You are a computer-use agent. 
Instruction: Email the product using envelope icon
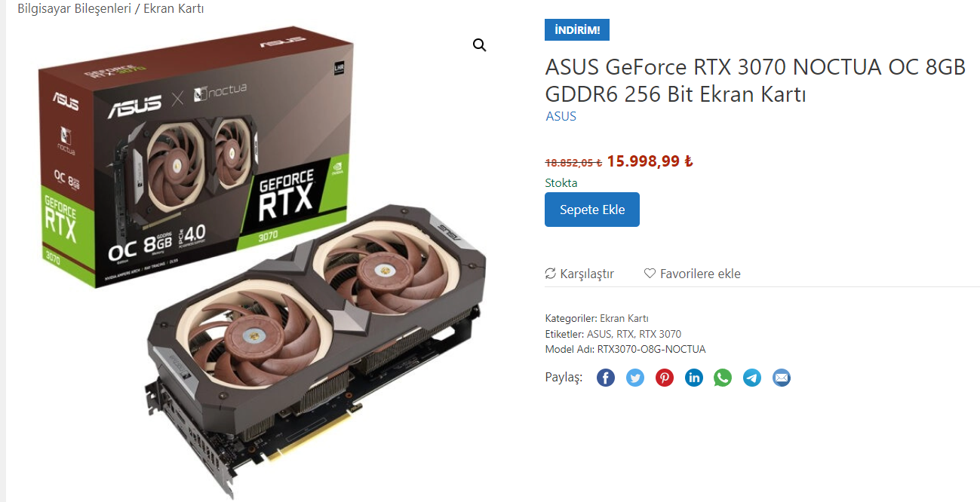[x=782, y=378]
